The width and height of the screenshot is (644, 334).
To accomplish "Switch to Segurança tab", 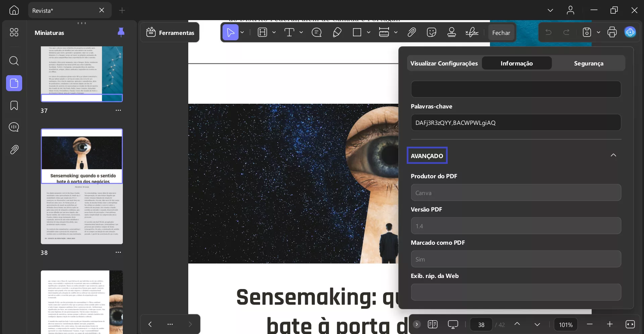I will (589, 63).
